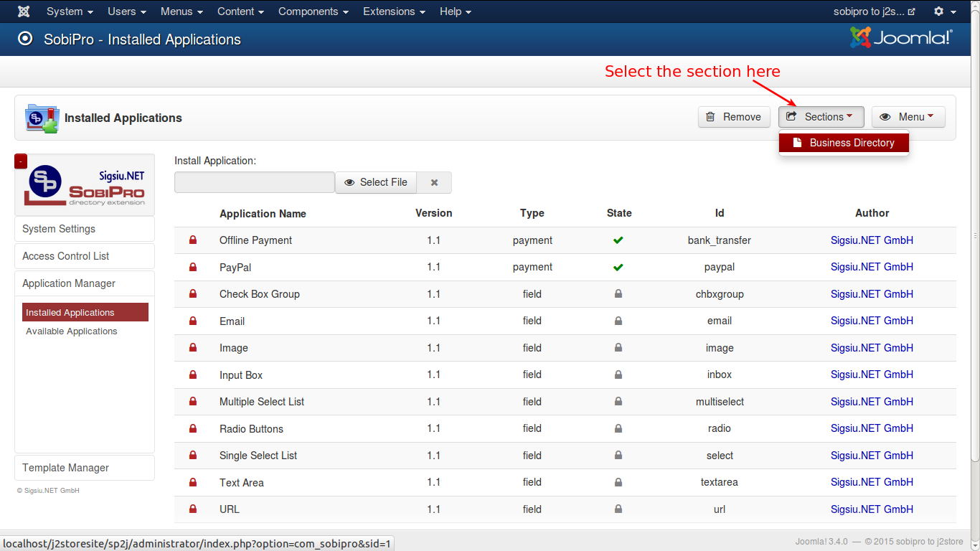Open the System dropdown menu

pos(70,11)
